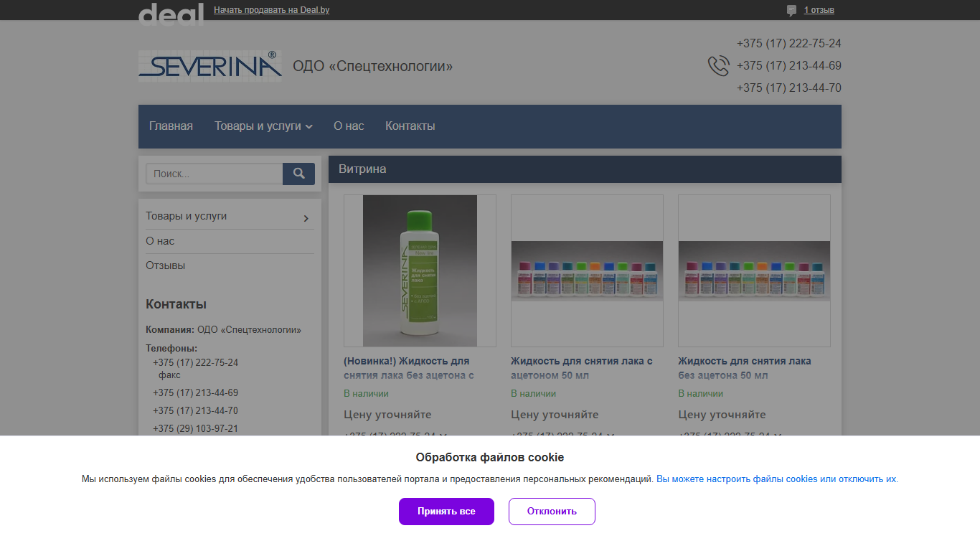
Task: Select 'О нас' in sidebar menu
Action: pos(160,241)
